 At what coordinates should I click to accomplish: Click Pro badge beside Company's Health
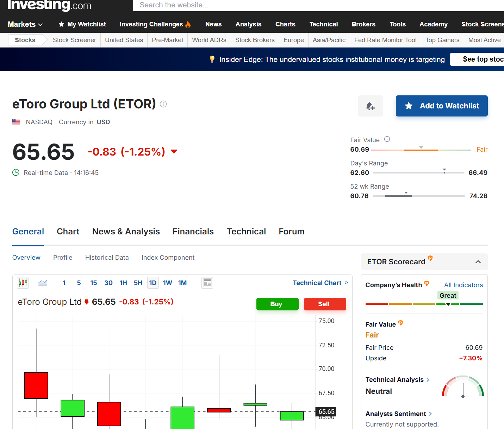point(427,283)
